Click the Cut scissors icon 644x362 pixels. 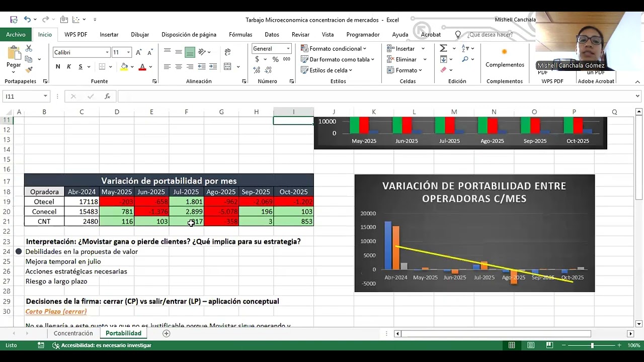coord(29,48)
